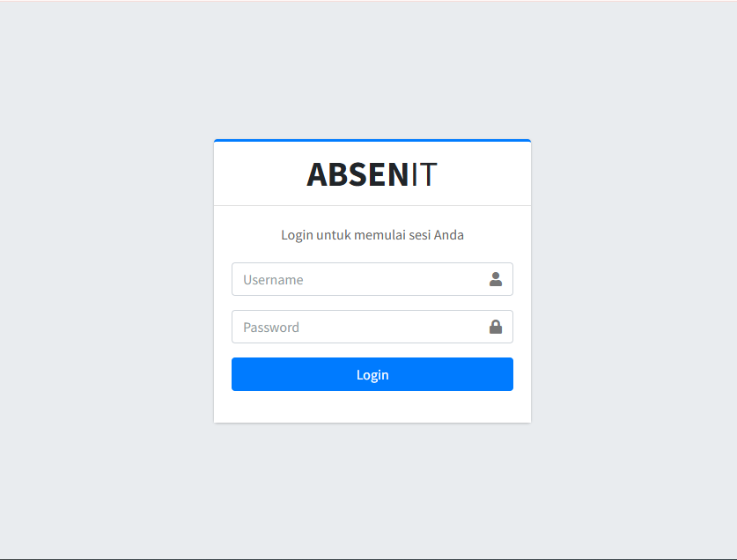Click inside the Username input field
The width and height of the screenshot is (737, 560).
click(x=352, y=278)
